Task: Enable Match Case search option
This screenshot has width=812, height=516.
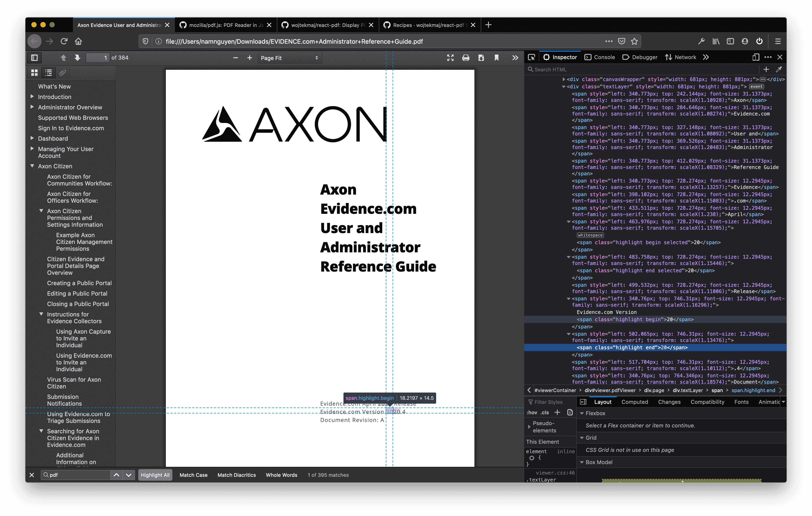Action: click(193, 475)
